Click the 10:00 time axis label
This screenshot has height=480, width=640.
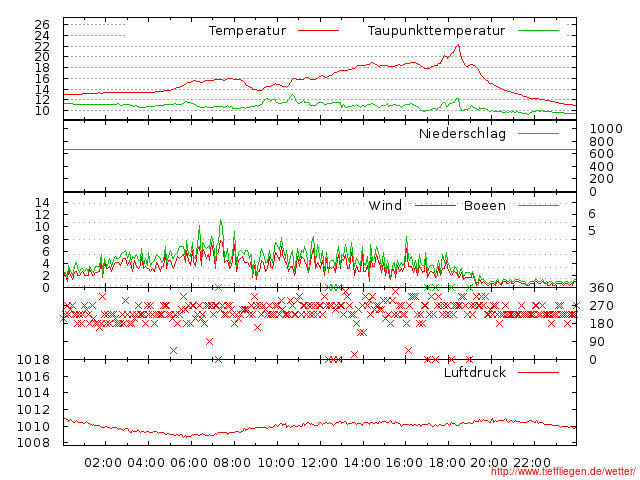(276, 463)
